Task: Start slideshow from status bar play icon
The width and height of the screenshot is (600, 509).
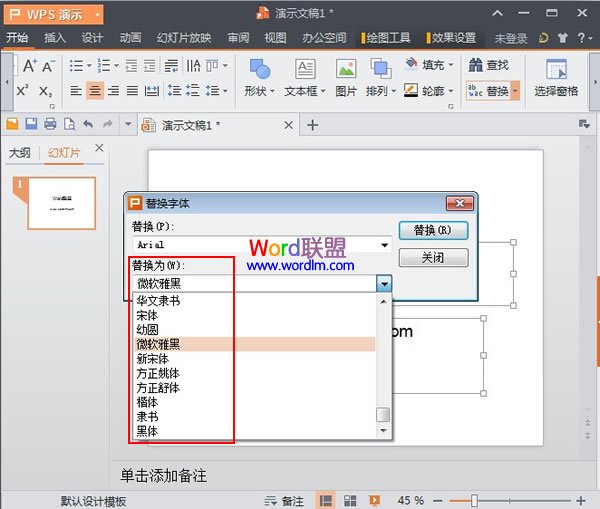Action: [x=374, y=500]
